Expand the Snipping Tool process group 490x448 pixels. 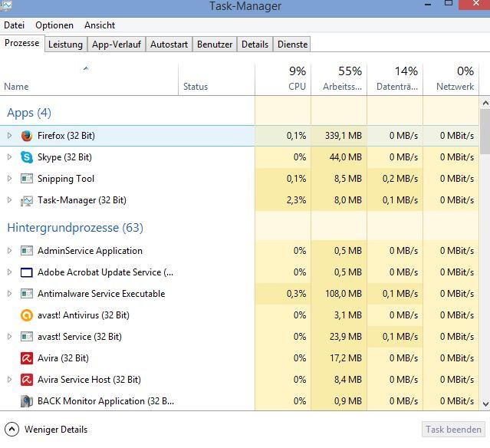point(9,178)
